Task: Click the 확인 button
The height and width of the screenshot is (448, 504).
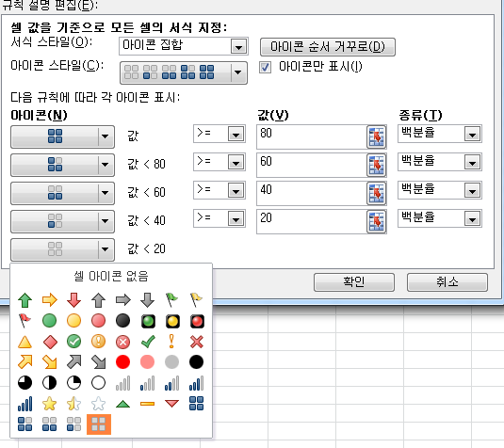Action: coord(354,282)
